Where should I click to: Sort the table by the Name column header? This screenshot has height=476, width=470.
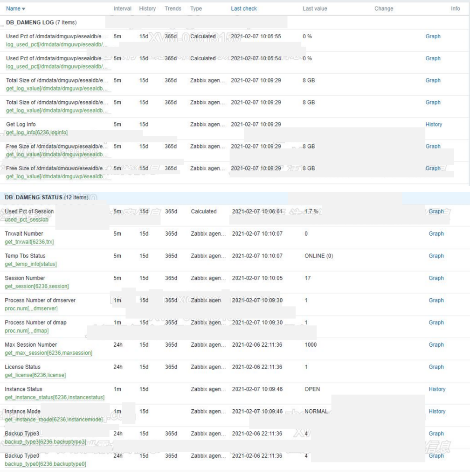(15, 9)
